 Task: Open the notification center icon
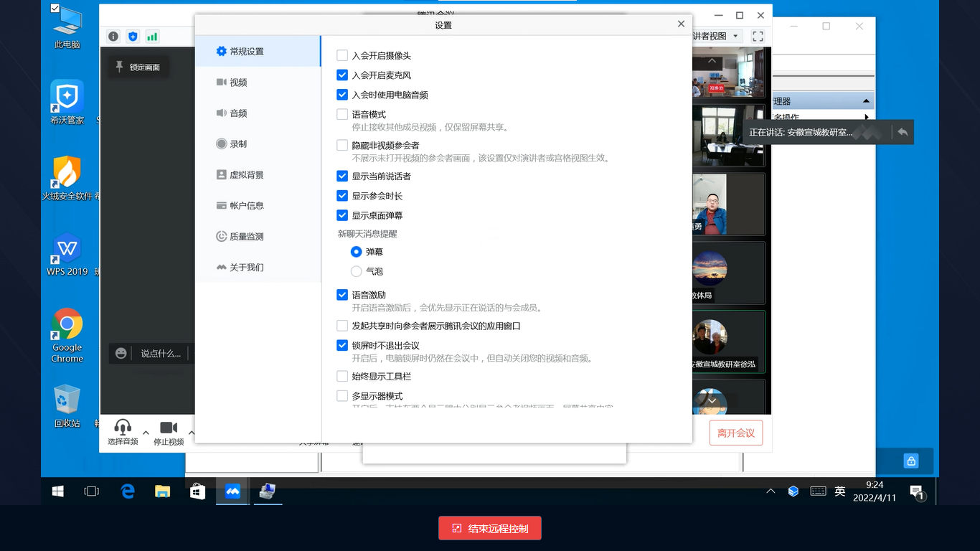pyautogui.click(x=918, y=491)
